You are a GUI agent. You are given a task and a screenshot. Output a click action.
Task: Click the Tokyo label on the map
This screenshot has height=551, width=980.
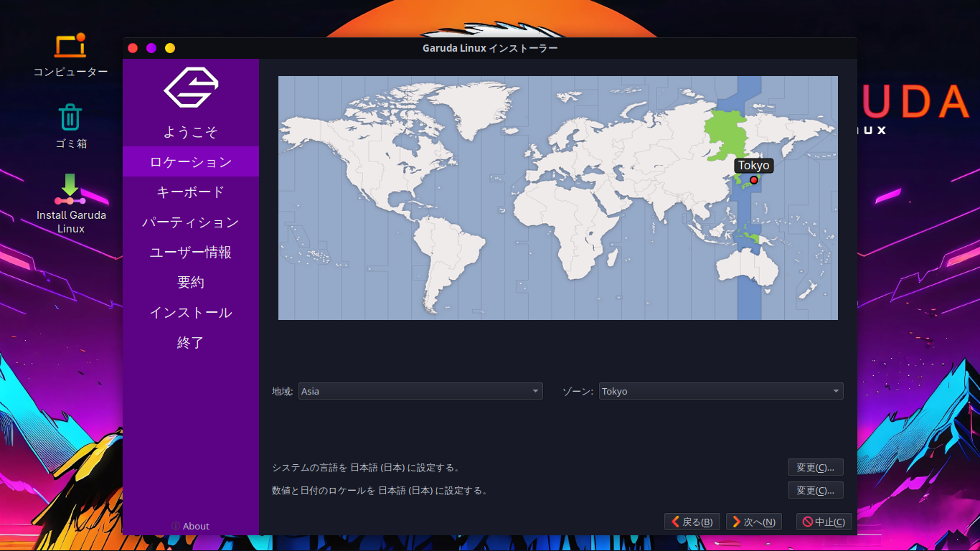754,165
